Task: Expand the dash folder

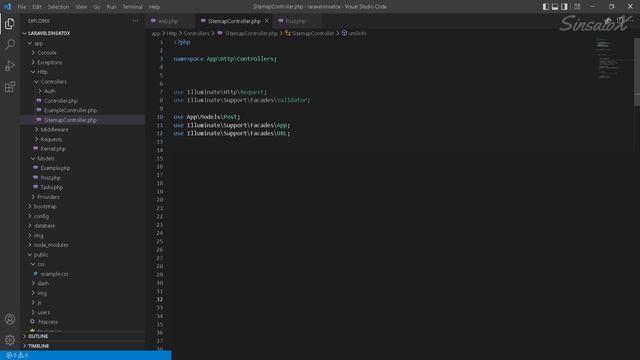Action: coord(43,283)
